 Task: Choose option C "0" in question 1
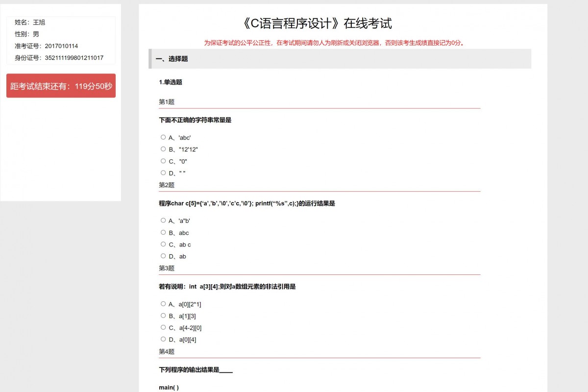[163, 161]
